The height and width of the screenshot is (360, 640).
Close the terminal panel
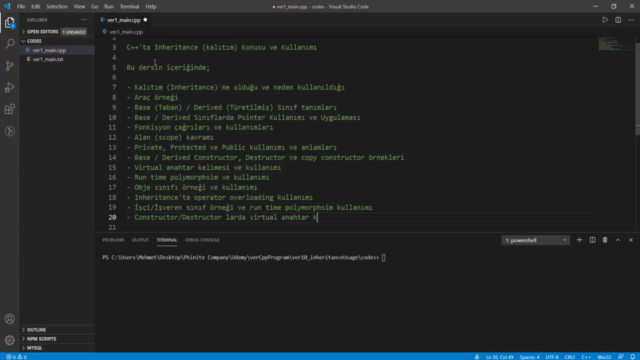tap(631, 240)
